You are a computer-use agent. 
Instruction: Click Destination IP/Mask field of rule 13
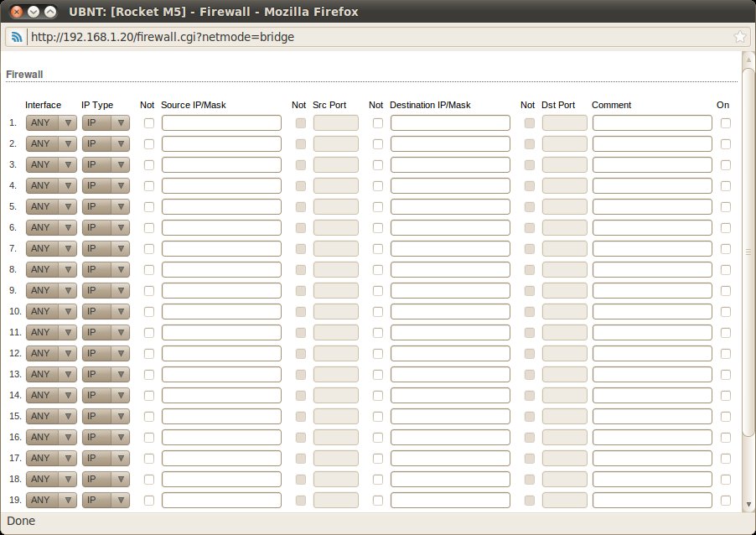coord(450,374)
